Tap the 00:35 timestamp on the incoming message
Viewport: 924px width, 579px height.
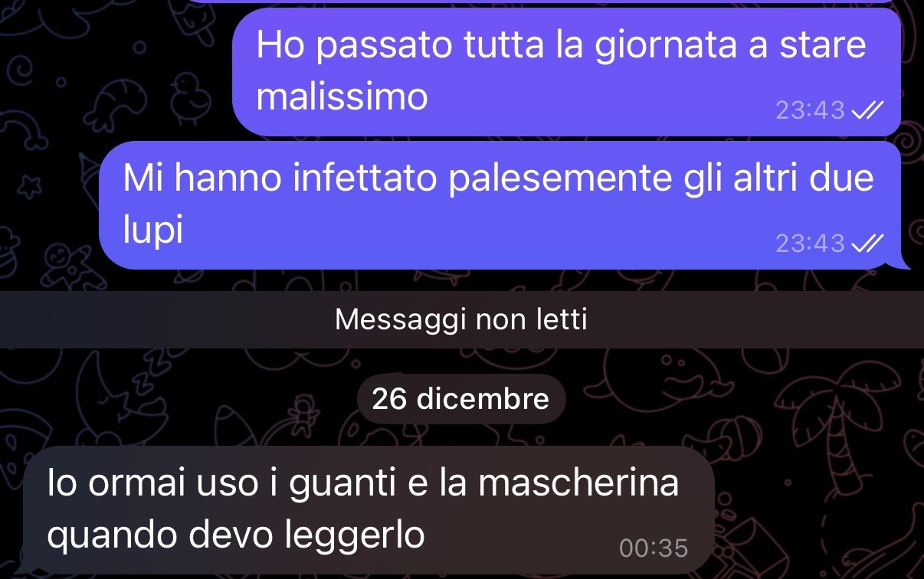point(653,548)
